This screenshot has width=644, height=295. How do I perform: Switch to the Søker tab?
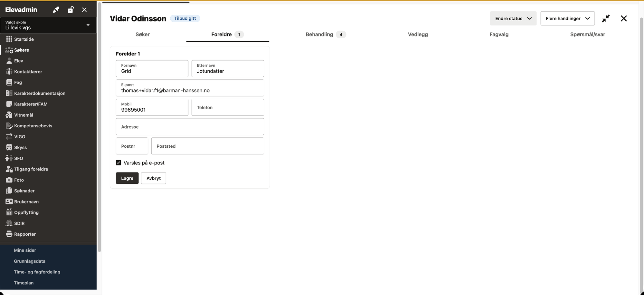tap(143, 34)
